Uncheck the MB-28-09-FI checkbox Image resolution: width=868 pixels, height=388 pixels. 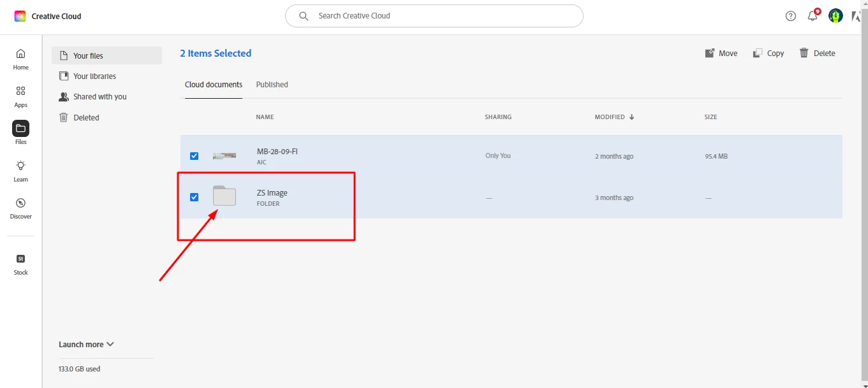(x=195, y=156)
